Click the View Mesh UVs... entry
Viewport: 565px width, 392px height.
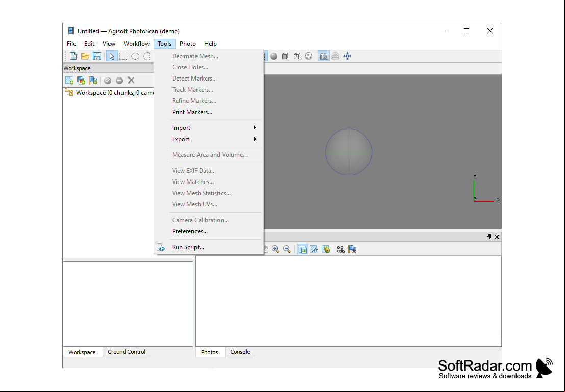point(209,204)
